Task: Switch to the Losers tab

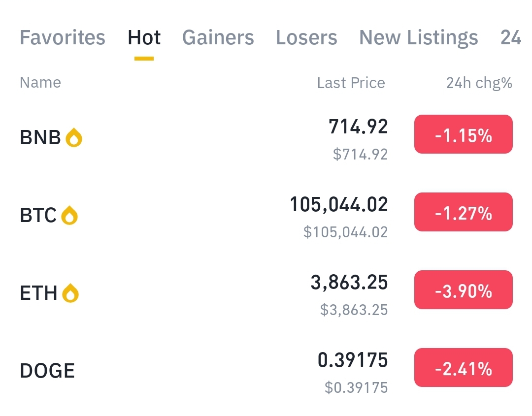Action: [306, 38]
